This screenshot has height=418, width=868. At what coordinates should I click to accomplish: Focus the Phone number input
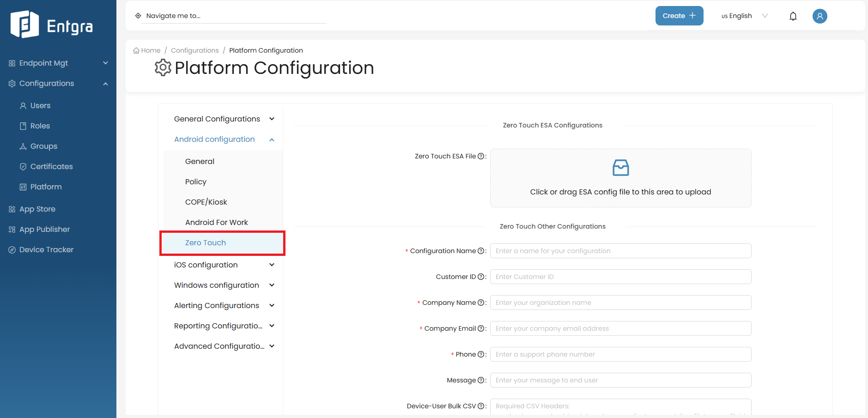(x=620, y=354)
